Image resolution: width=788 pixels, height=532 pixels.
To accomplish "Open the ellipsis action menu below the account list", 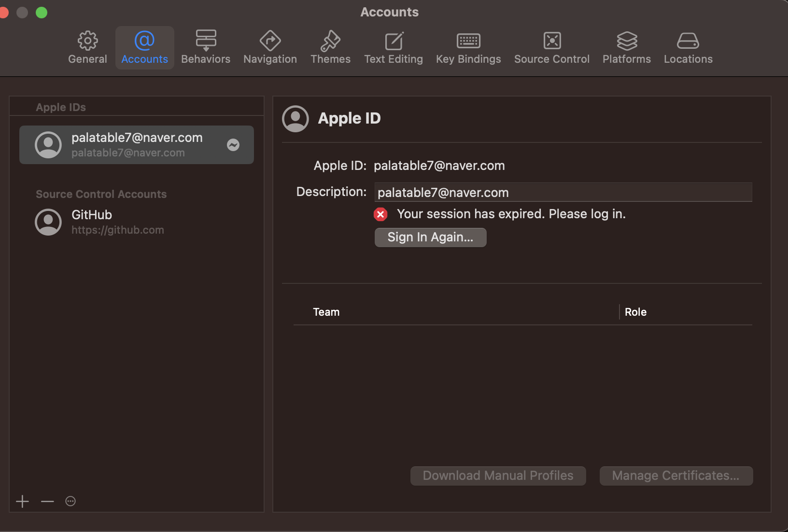I will tap(70, 501).
